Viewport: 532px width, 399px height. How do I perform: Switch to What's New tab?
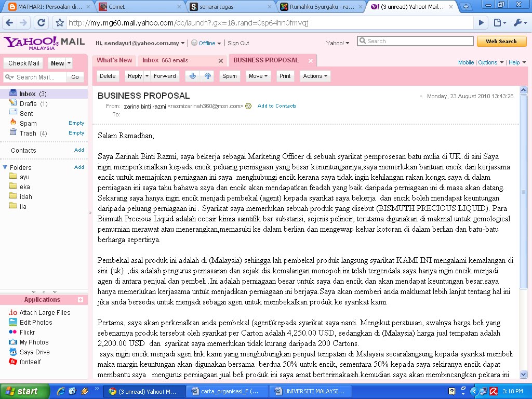[114, 60]
